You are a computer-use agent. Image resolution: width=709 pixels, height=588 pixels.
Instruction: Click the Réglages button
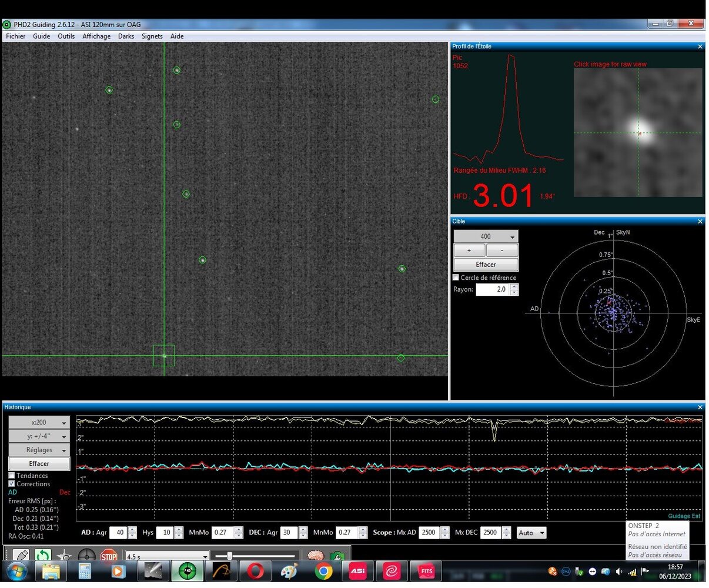tap(39, 450)
